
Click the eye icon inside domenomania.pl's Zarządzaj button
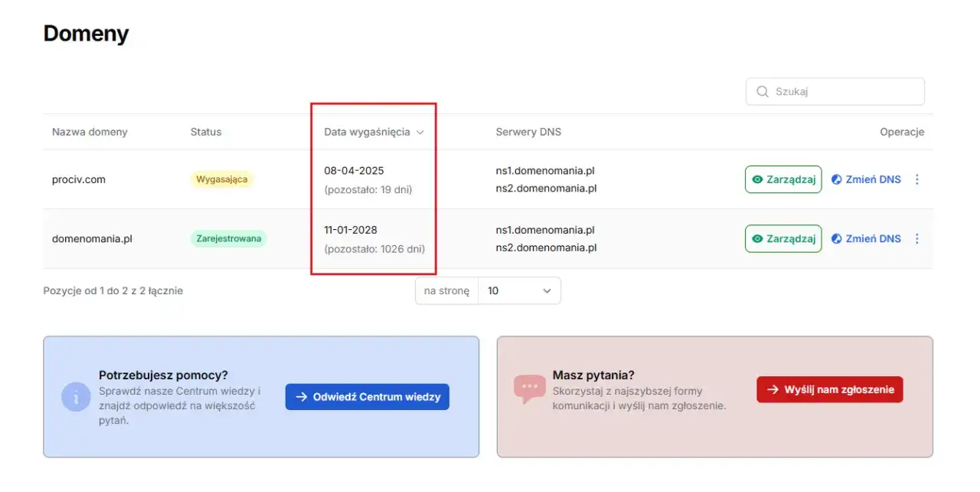pos(756,238)
